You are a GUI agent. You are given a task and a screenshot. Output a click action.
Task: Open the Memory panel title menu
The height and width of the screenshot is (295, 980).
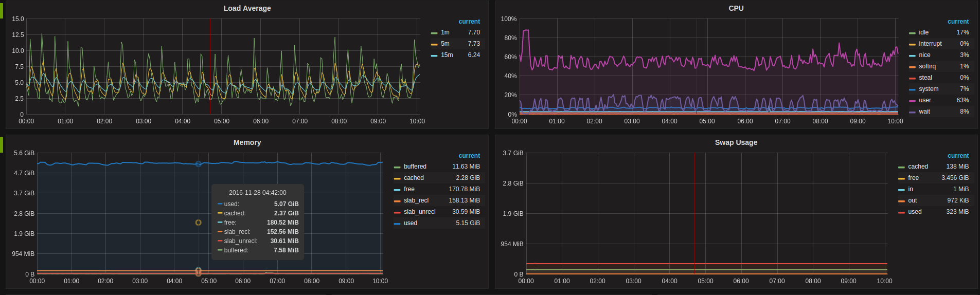(x=247, y=142)
